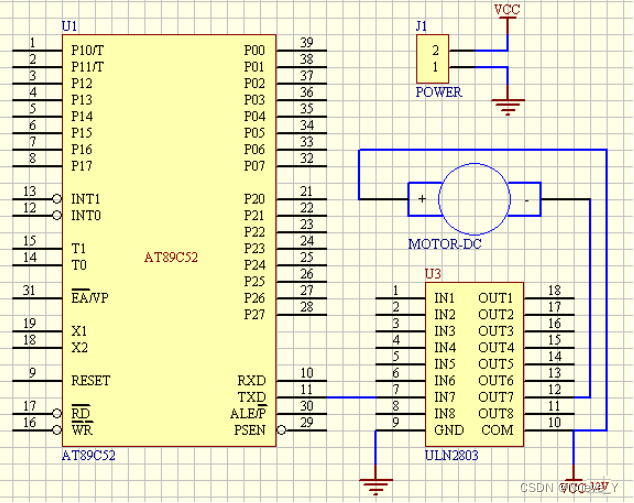Select the blue AT89C52 label below U1
This screenshot has width=634, height=503.
pyautogui.click(x=89, y=456)
